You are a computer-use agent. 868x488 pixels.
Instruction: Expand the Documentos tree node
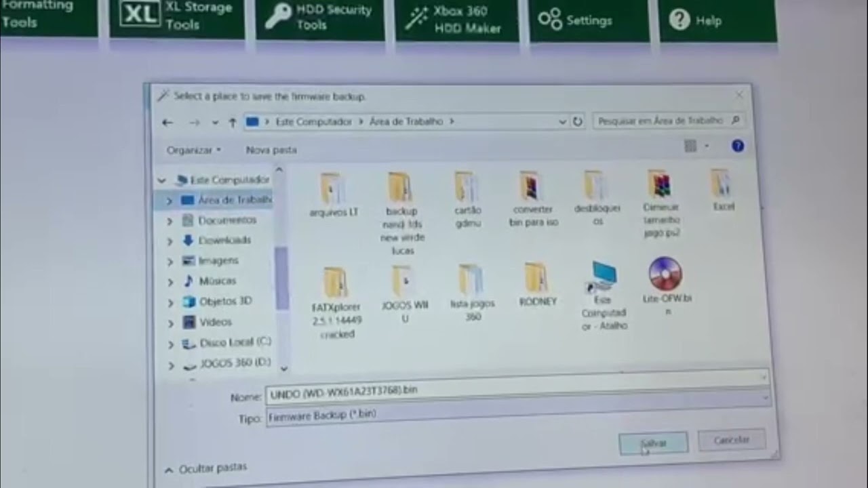coord(170,222)
